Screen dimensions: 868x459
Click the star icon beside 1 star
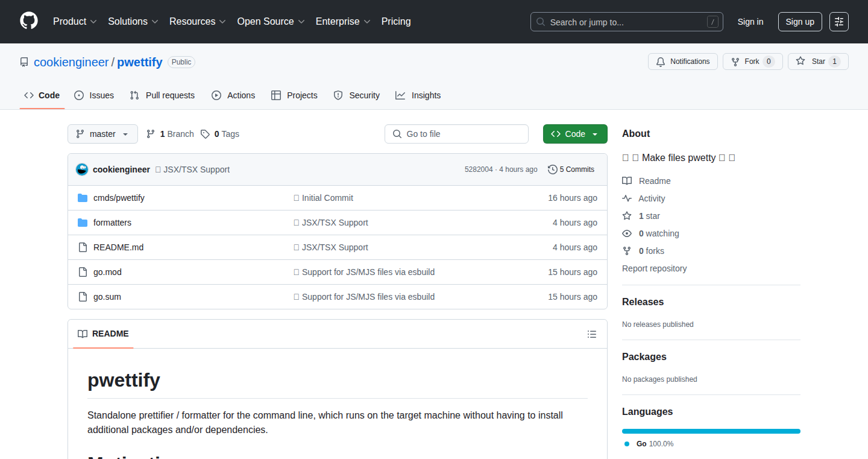[x=627, y=216]
